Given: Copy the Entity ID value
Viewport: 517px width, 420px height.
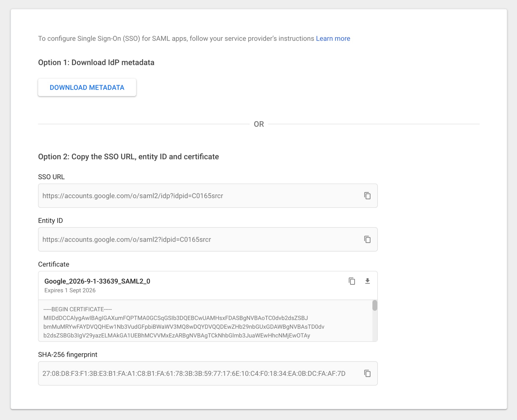Looking at the screenshot, I should 368,239.
